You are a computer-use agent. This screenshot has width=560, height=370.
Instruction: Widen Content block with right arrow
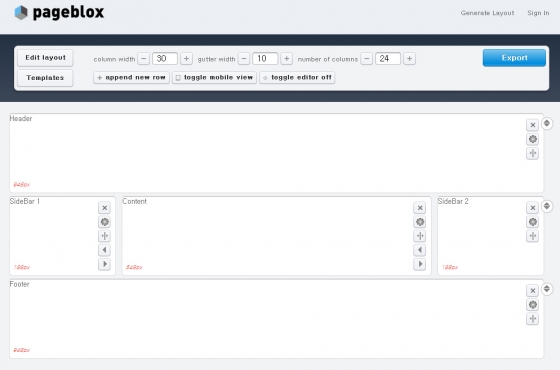coord(420,264)
